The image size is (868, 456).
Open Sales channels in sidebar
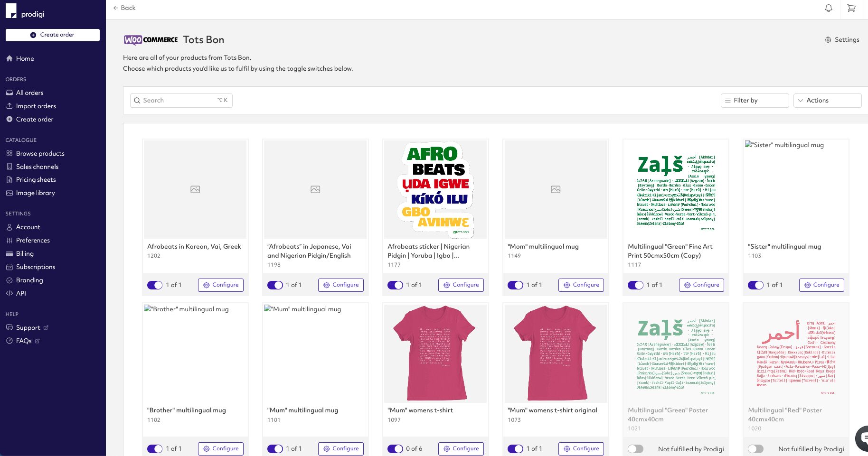point(37,167)
